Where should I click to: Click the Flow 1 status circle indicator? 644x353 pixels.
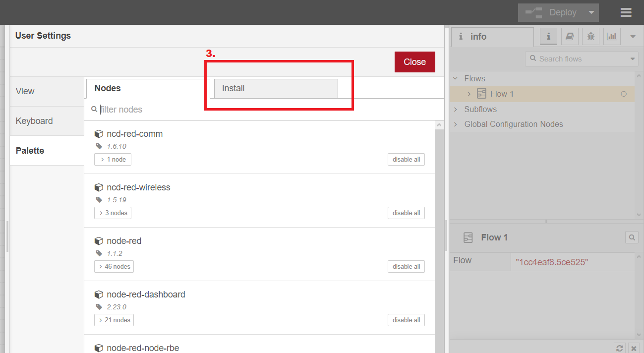624,94
